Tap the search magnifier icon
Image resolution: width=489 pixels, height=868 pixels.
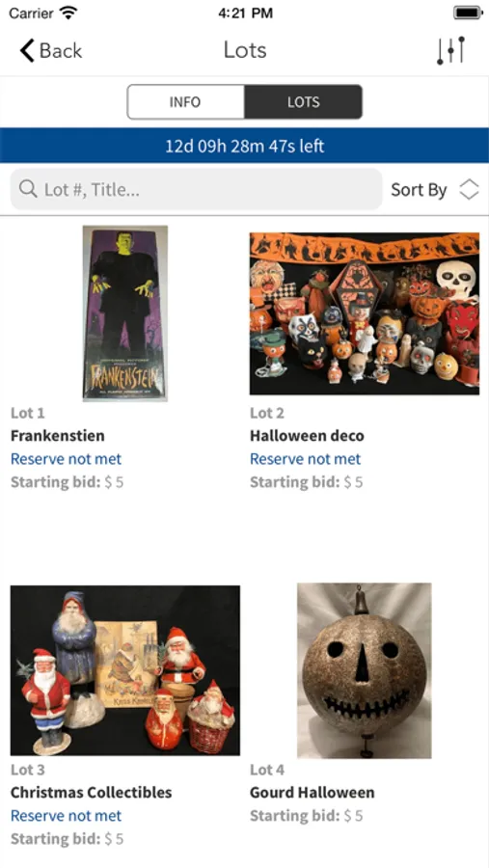click(28, 189)
